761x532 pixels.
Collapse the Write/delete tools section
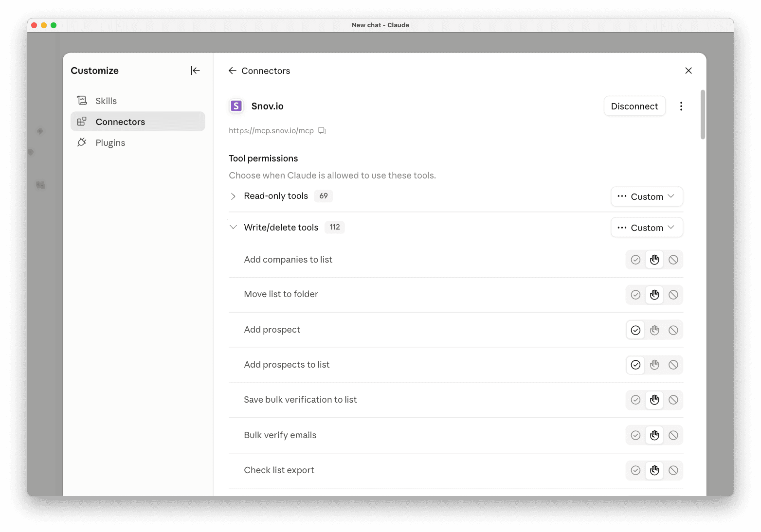click(x=233, y=227)
